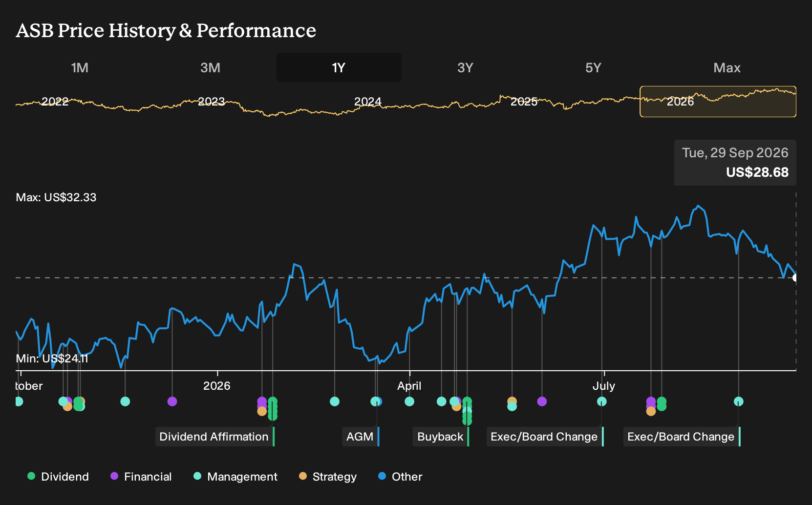812x505 pixels.
Task: Open the Buyback event label
Action: click(441, 437)
